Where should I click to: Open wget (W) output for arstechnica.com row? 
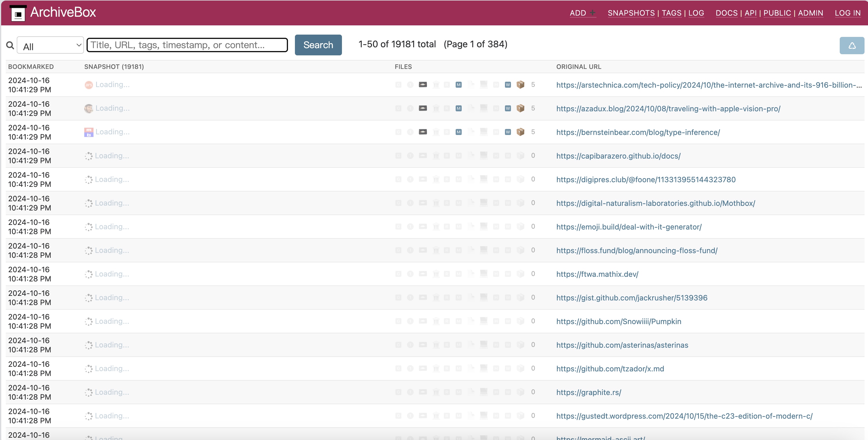click(x=508, y=84)
